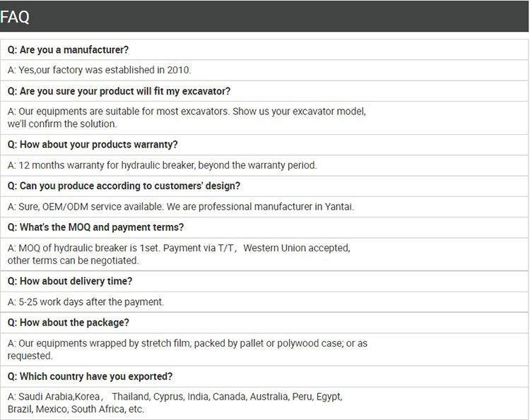Click the line 'Brazil, Mexico, South Africa, etc.'
The image size is (530, 420).
click(76, 409)
